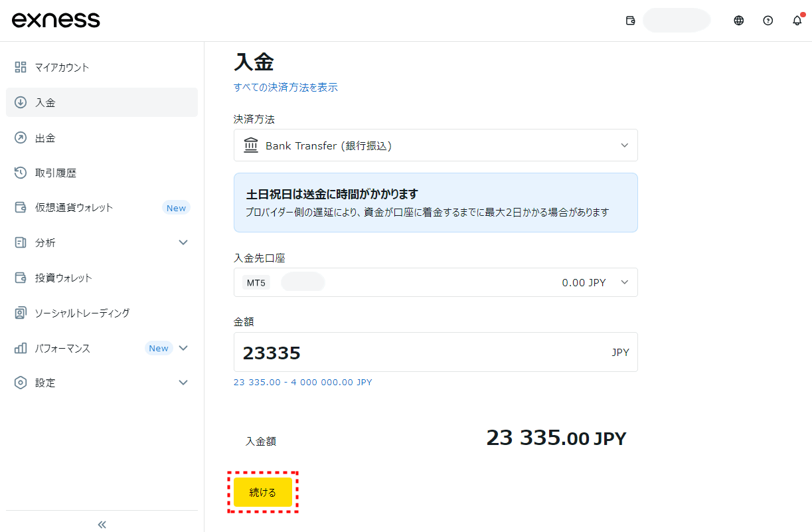812x532 pixels.
Task: Open the help question mark icon
Action: [768, 21]
